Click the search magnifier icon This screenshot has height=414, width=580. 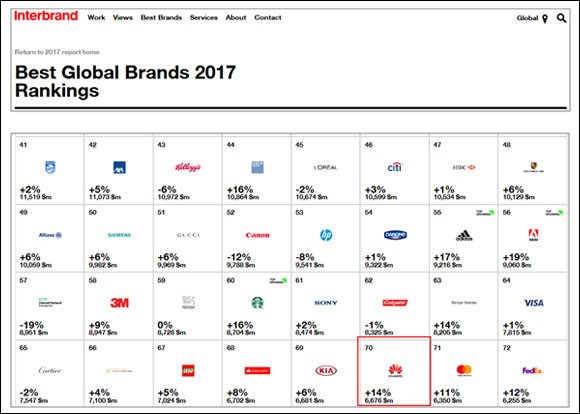point(561,18)
